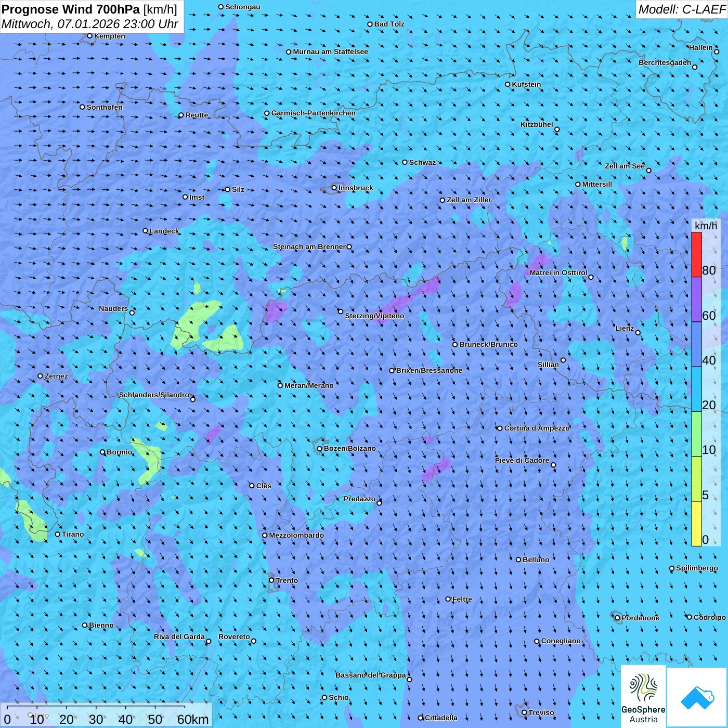
Task: Click the date 'Mittwoch, 07.01.2026 23:00 Uhr'
Action: [x=90, y=24]
